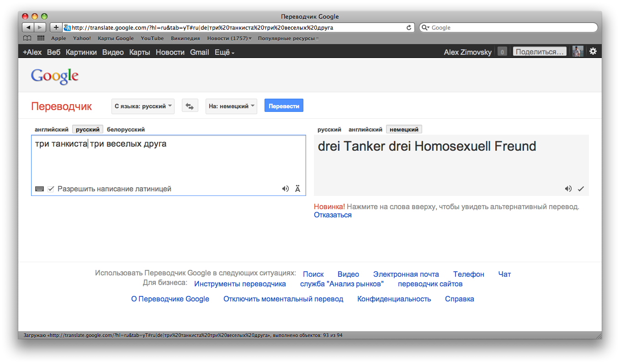Go back with Safari's back arrow
Viewport: 620px width, 364px height.
coord(28,27)
